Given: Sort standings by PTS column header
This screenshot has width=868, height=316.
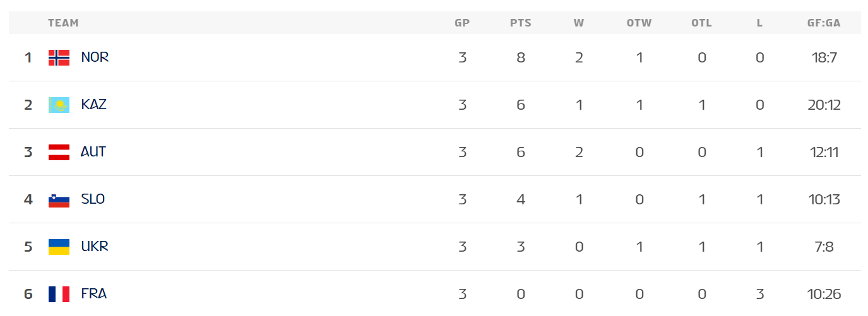Looking at the screenshot, I should pyautogui.click(x=521, y=23).
